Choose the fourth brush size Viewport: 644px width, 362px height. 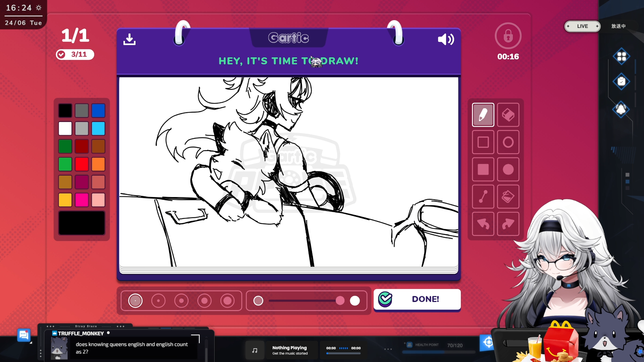coord(204,301)
